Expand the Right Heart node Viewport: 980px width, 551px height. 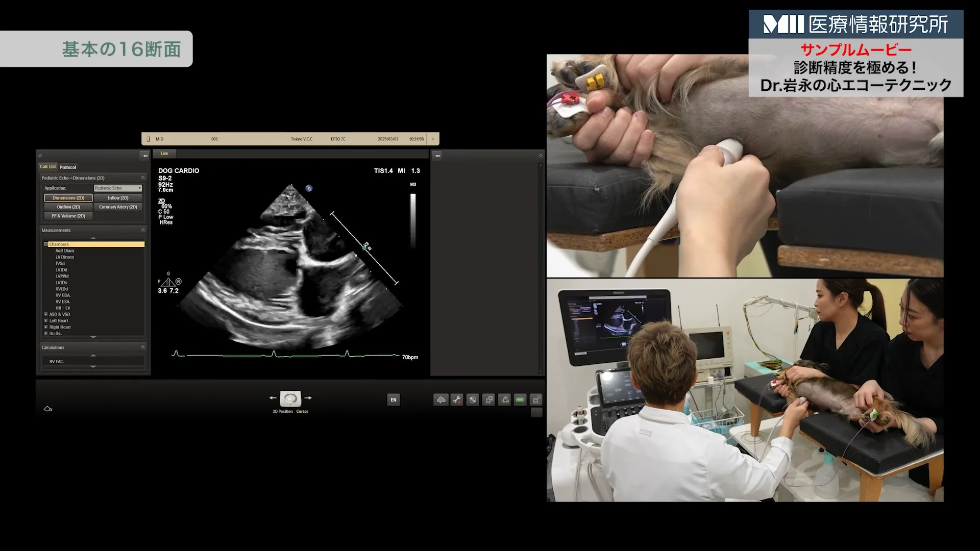[x=45, y=327]
